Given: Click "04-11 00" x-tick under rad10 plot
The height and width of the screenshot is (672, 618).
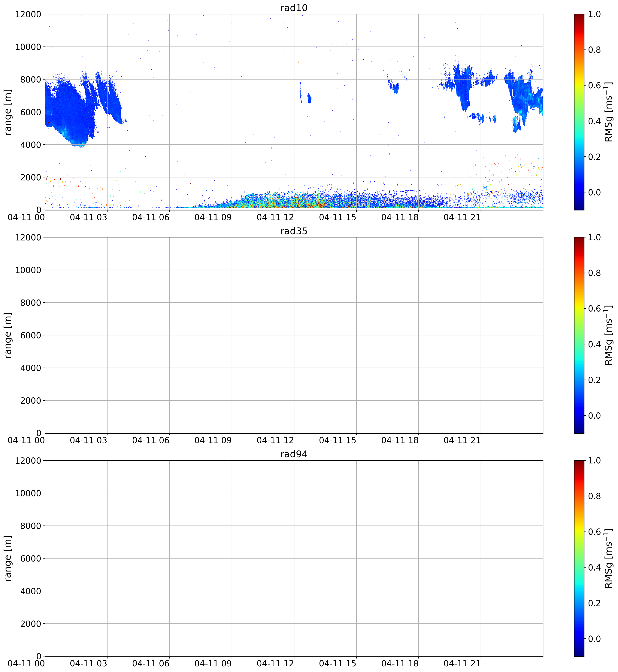Looking at the screenshot, I should pyautogui.click(x=26, y=217).
